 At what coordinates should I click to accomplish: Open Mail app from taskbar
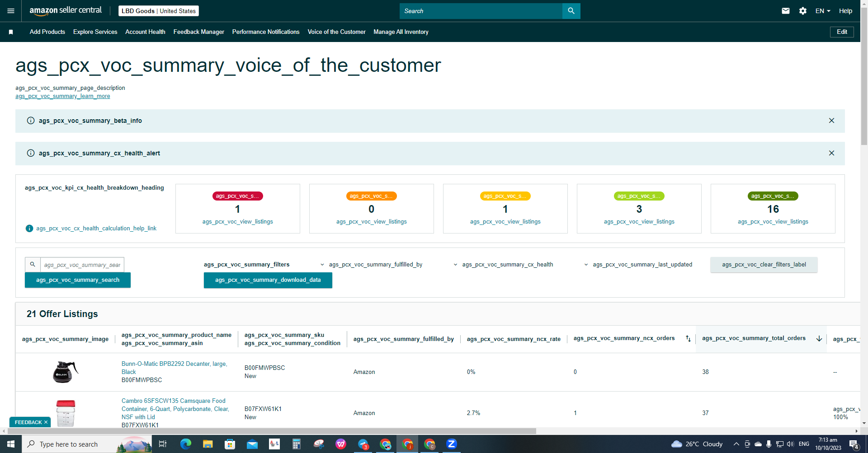(252, 444)
